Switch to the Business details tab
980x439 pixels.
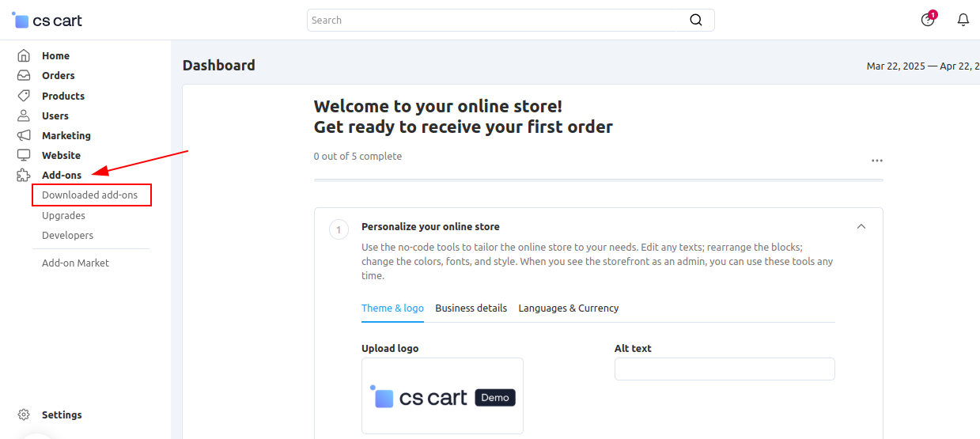tap(471, 308)
